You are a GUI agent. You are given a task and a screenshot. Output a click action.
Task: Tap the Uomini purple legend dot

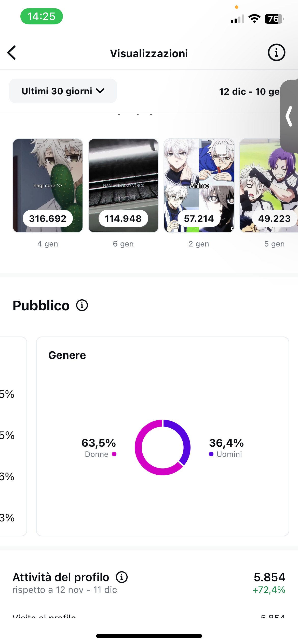pos(211,454)
